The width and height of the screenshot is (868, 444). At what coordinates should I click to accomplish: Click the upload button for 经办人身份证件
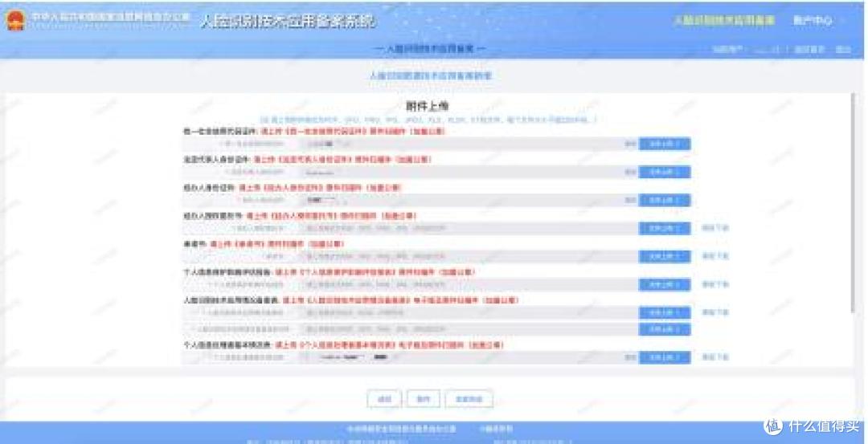665,200
